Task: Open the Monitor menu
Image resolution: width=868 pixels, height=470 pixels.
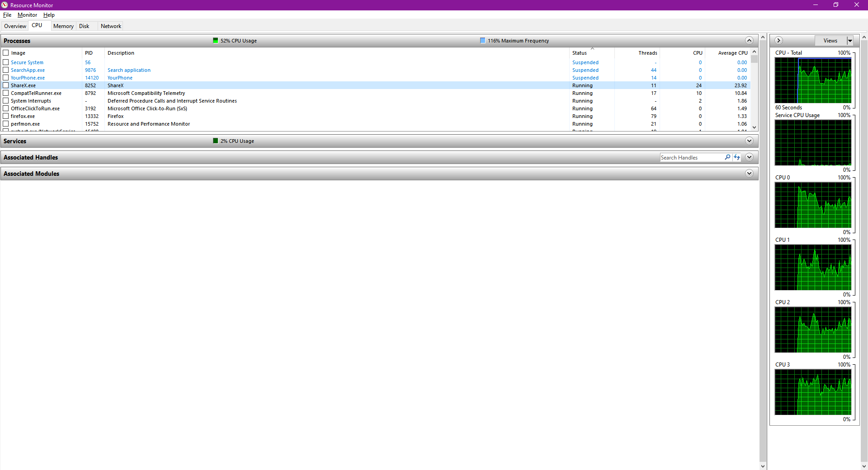Action: click(27, 15)
